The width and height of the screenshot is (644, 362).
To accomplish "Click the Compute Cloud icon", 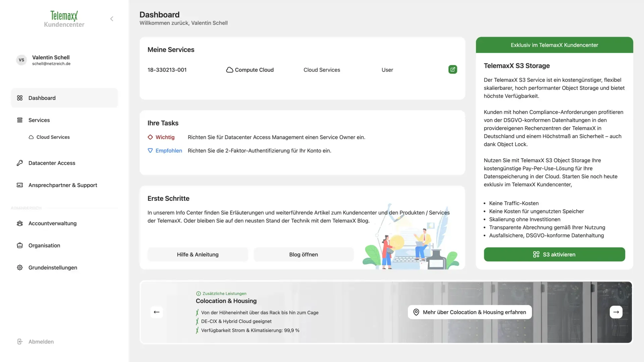I will pos(229,70).
